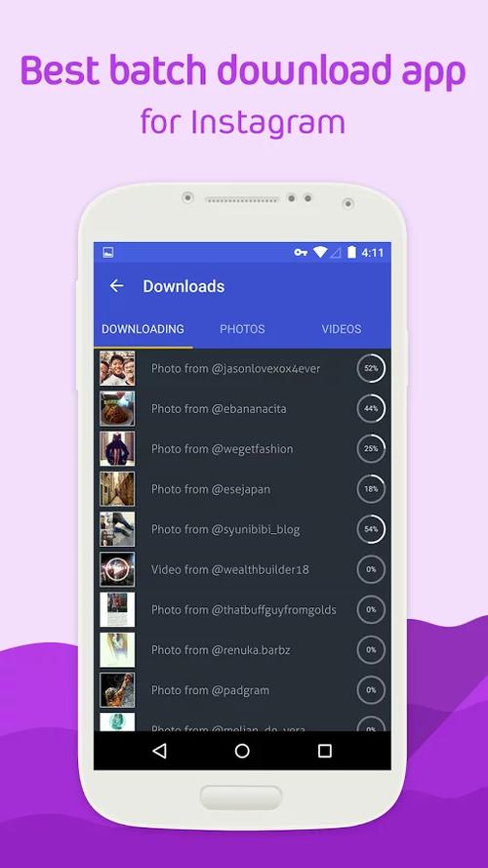This screenshot has height=868, width=488.
Task: Tap the Android back navigation button
Action: pyautogui.click(x=159, y=751)
